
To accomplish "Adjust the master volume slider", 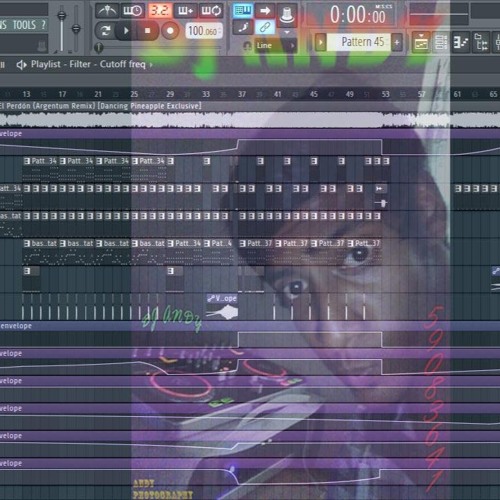I will click(x=61, y=15).
